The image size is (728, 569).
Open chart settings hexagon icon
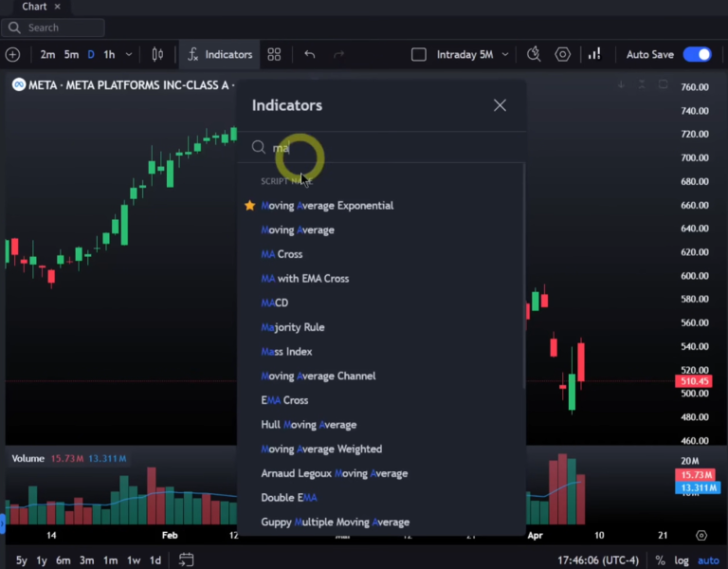[563, 55]
